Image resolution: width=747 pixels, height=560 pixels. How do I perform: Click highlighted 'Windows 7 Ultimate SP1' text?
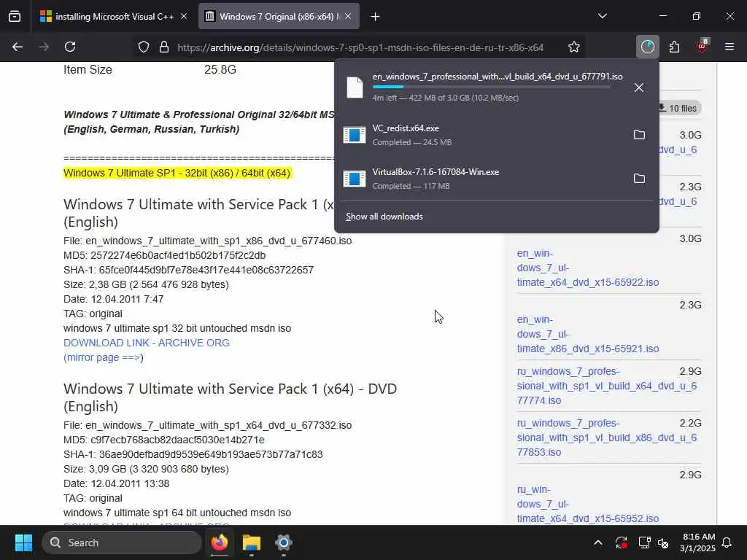click(177, 173)
